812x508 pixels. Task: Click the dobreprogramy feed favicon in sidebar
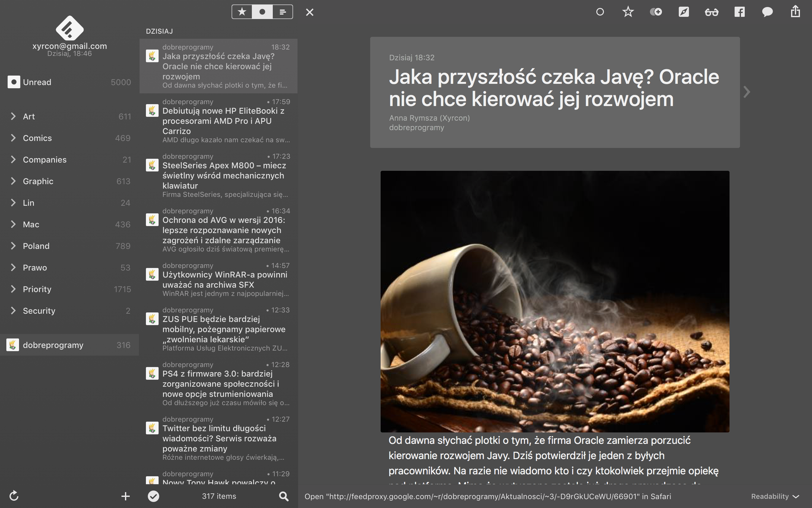pyautogui.click(x=13, y=345)
